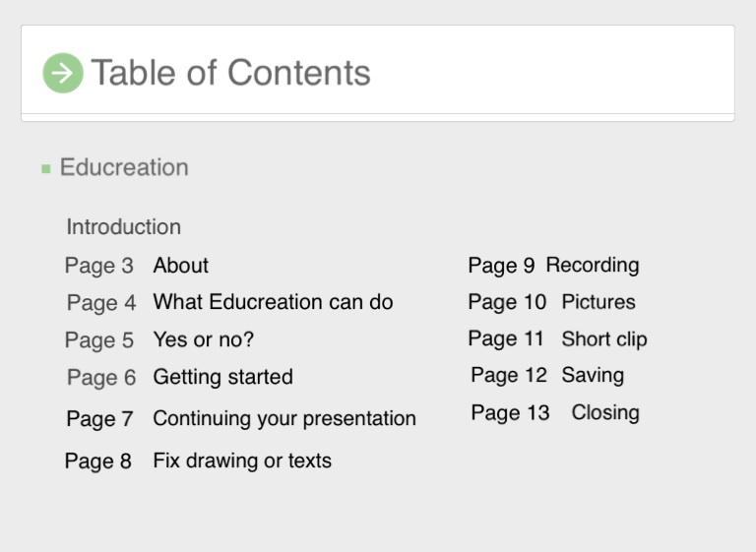This screenshot has height=552, width=756.
Task: Open Fix drawing or texts entry
Action: [241, 460]
